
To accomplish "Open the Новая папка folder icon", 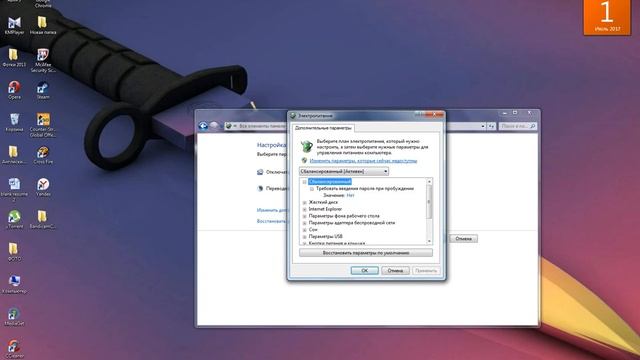I will click(42, 25).
